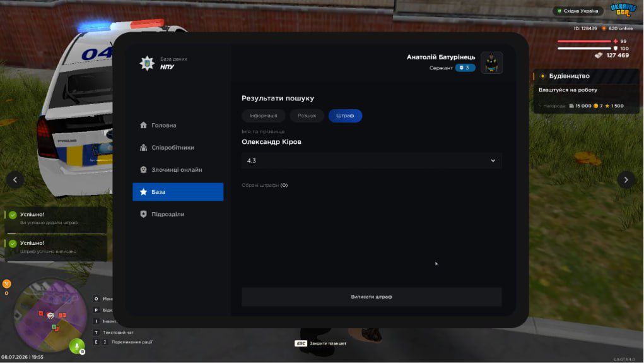The width and height of the screenshot is (644, 363).
Task: Click the T key Текстовий чат hint
Action: (x=114, y=332)
